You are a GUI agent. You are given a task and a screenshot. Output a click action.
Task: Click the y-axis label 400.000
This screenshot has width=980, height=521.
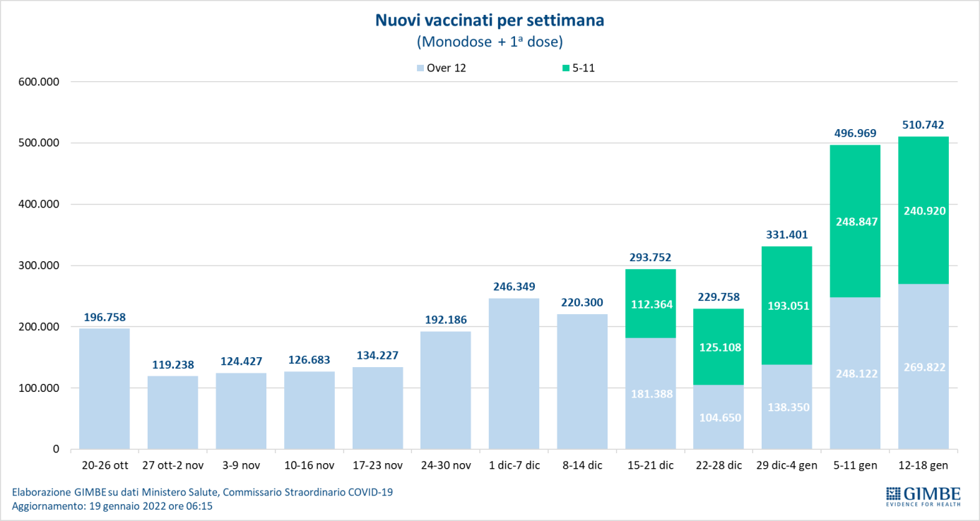(38, 204)
